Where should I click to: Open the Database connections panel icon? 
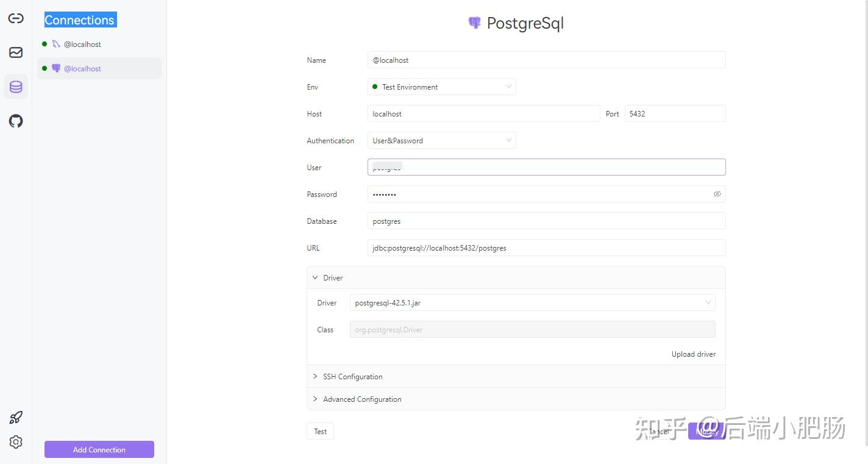15,87
